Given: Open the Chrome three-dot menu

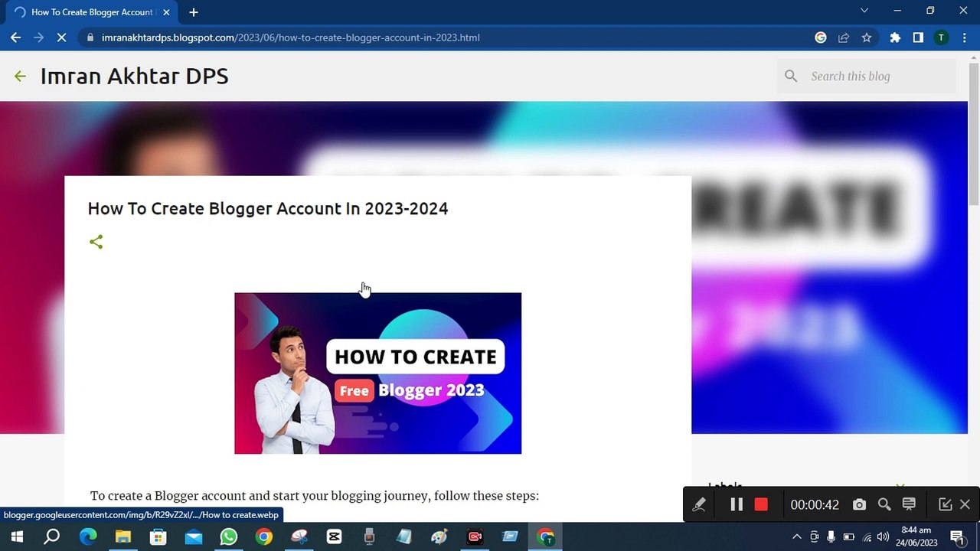Looking at the screenshot, I should pos(964,37).
